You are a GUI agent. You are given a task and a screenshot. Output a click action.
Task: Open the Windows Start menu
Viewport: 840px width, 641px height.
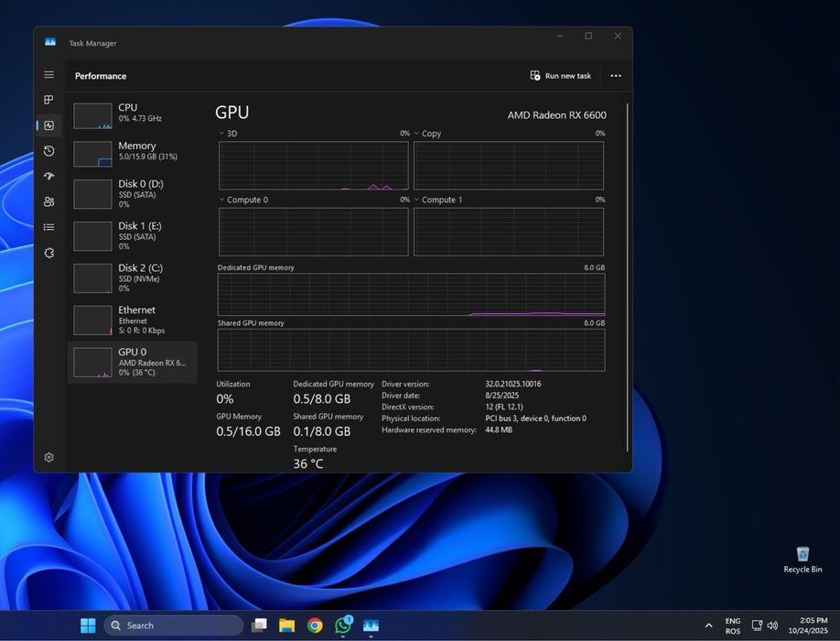(88, 625)
